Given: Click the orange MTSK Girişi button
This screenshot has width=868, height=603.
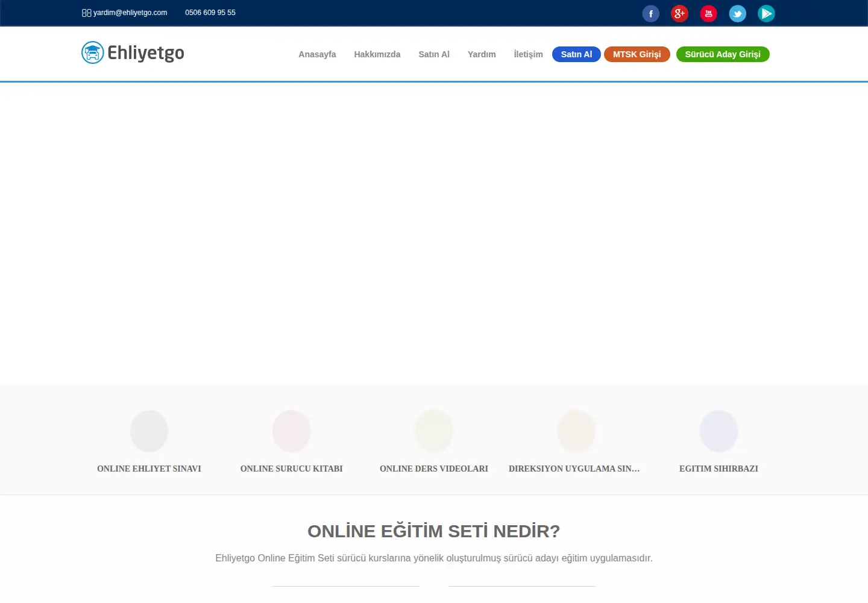Looking at the screenshot, I should coord(637,54).
